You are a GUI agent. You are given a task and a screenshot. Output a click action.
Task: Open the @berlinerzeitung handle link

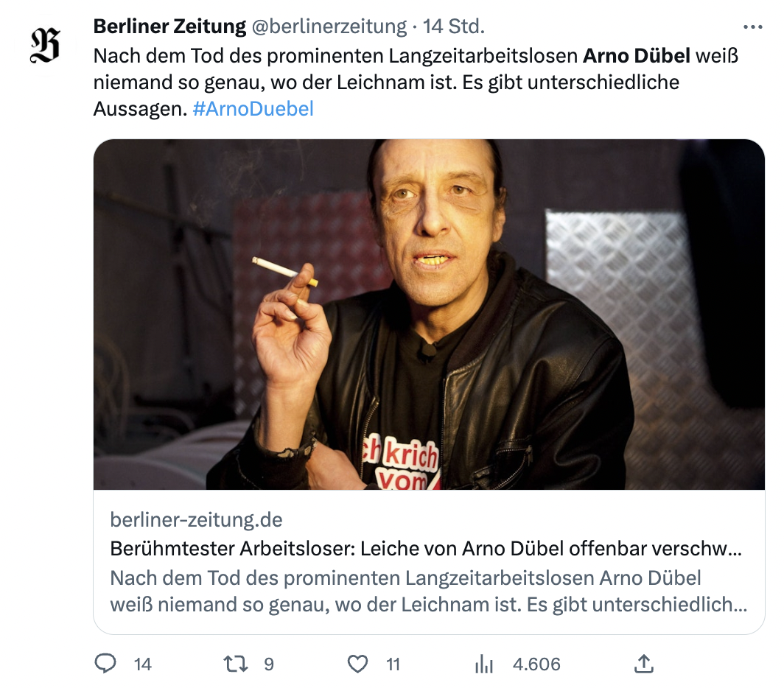(x=329, y=27)
